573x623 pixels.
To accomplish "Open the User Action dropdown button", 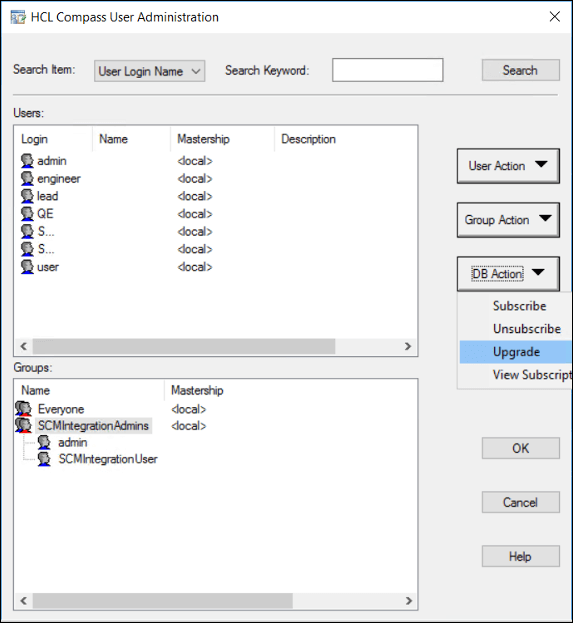I will (x=508, y=166).
